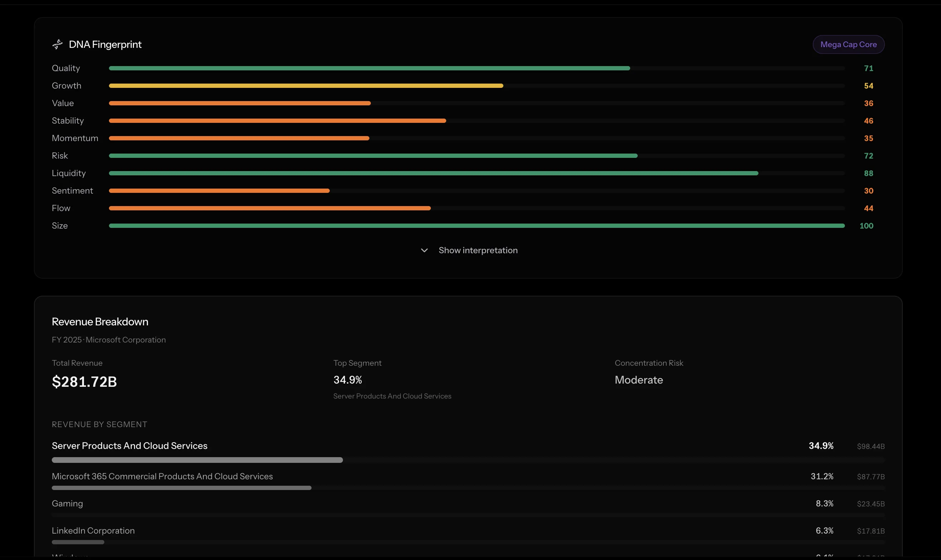Viewport: 941px width, 560px height.
Task: Click the Stability score value 46
Action: coord(868,120)
